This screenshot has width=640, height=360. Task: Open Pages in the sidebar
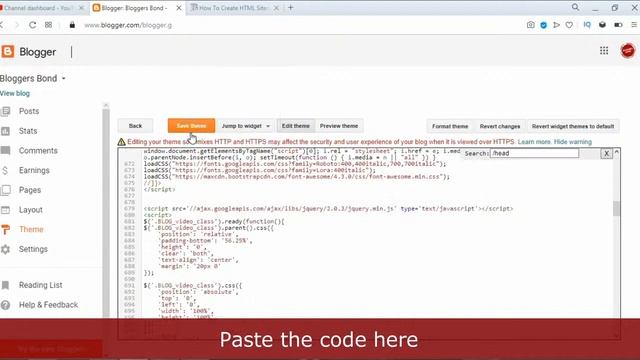point(30,190)
